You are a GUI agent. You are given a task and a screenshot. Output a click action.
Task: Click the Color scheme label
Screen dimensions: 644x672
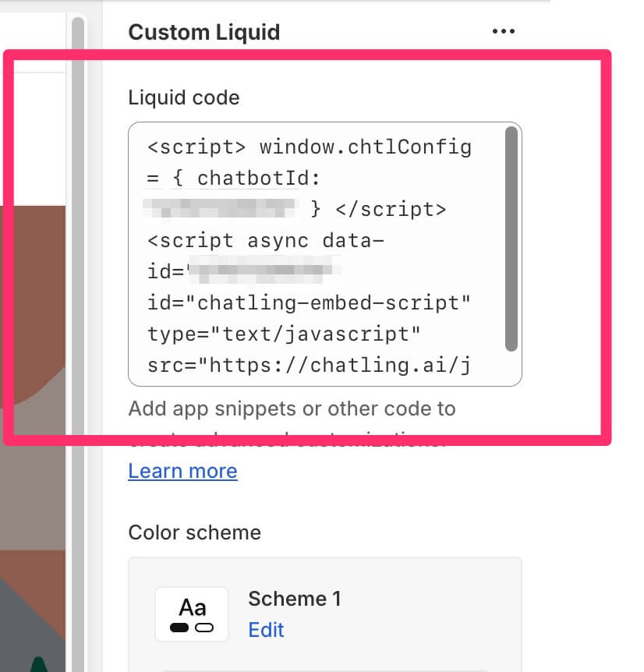point(195,532)
